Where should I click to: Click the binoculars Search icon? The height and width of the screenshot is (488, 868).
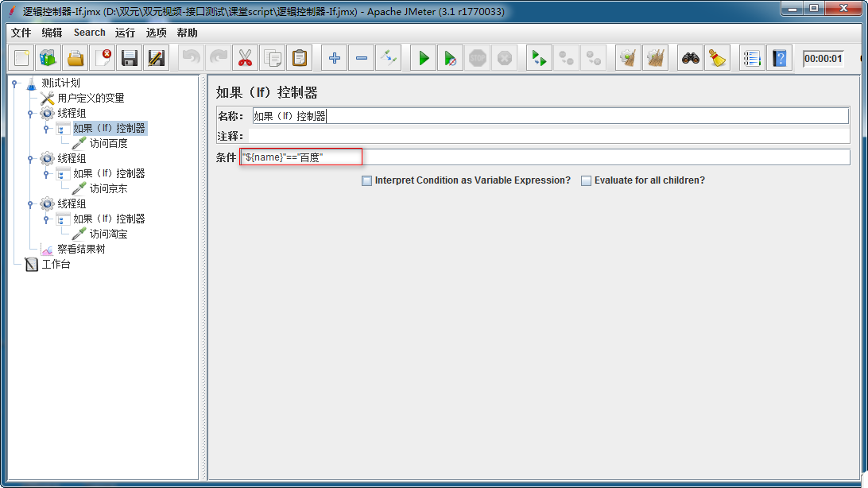click(690, 58)
